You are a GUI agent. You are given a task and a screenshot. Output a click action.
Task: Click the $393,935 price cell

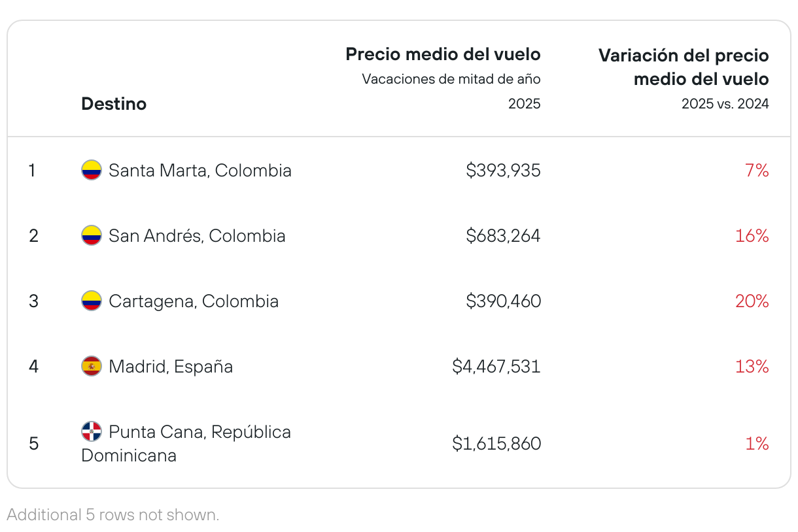point(503,171)
